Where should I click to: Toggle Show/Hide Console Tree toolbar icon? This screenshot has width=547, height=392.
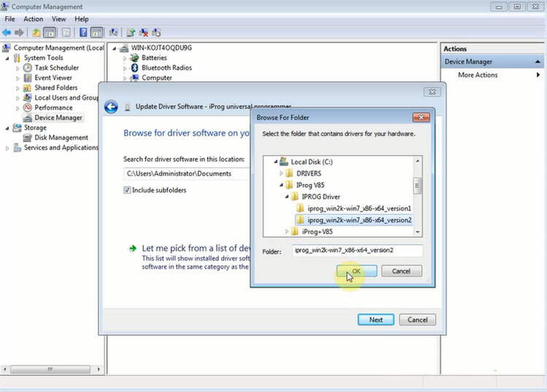(50, 33)
